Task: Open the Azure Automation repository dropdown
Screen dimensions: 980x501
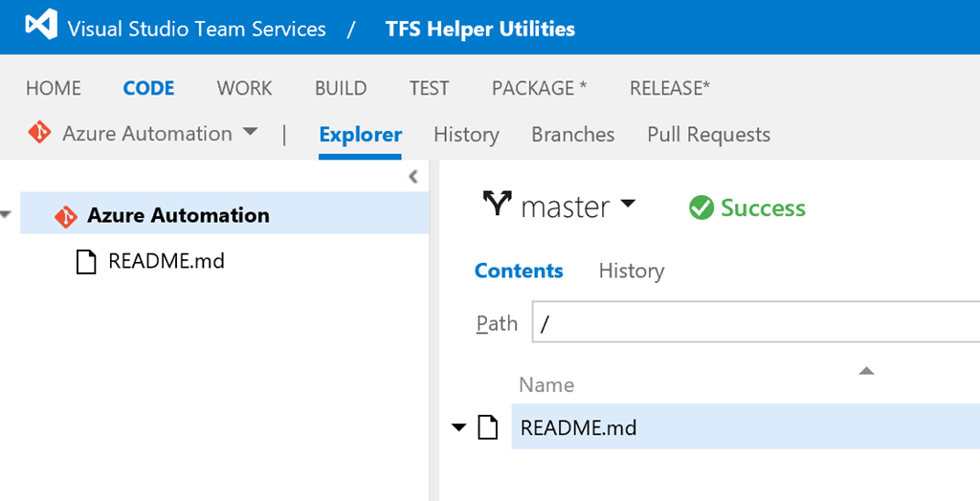Action: tap(250, 132)
